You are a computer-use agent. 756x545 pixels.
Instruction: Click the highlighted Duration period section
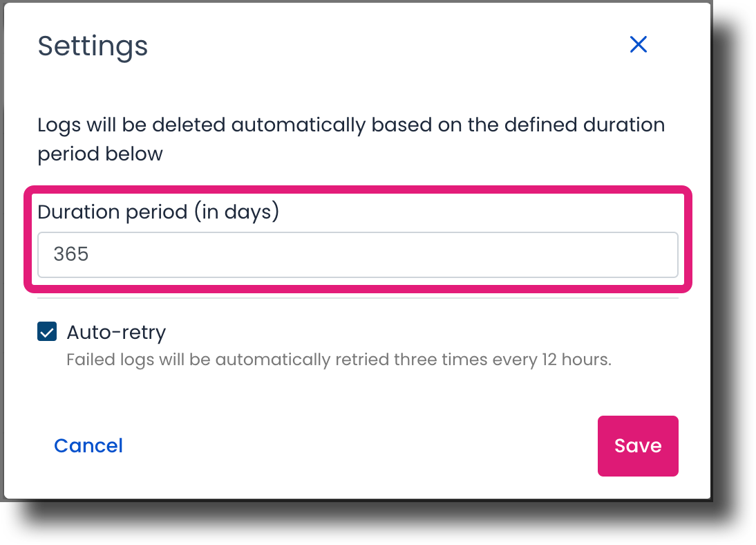357,239
